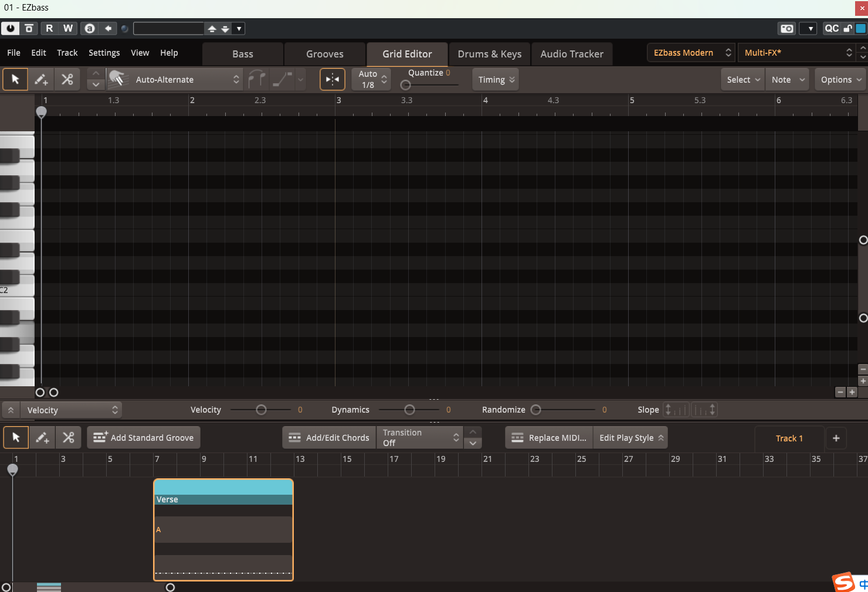Pick the scissors cut tool
Viewport: 868px width, 592px height.
click(67, 79)
